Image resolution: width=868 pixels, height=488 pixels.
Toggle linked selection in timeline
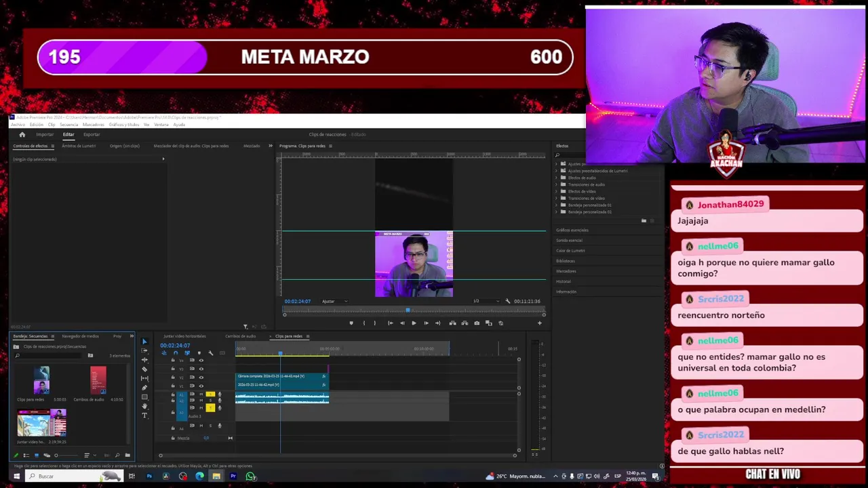pyautogui.click(x=187, y=353)
